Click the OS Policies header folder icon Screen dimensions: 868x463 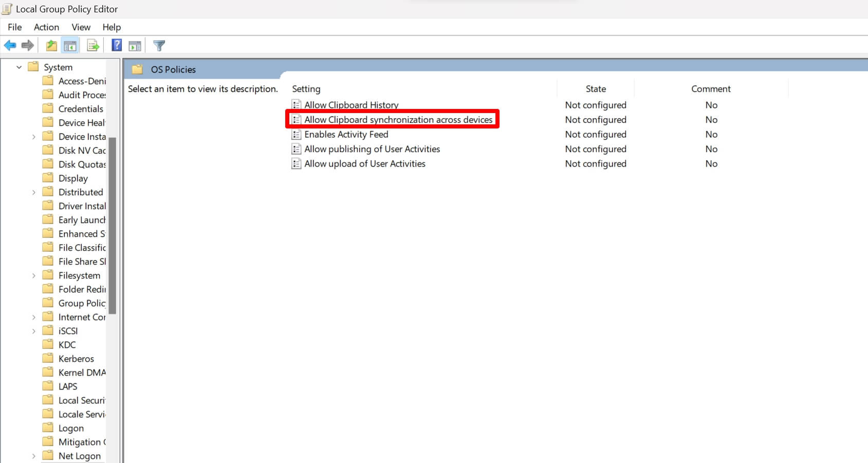137,69
